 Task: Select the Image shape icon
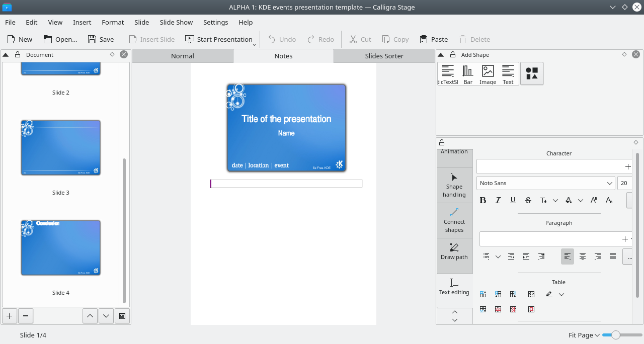tap(488, 74)
